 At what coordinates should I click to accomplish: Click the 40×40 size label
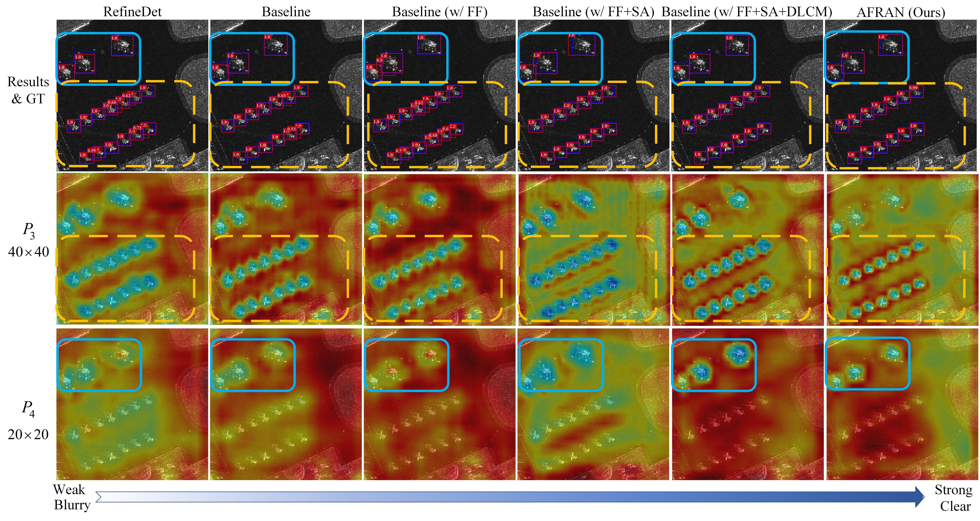click(28, 252)
